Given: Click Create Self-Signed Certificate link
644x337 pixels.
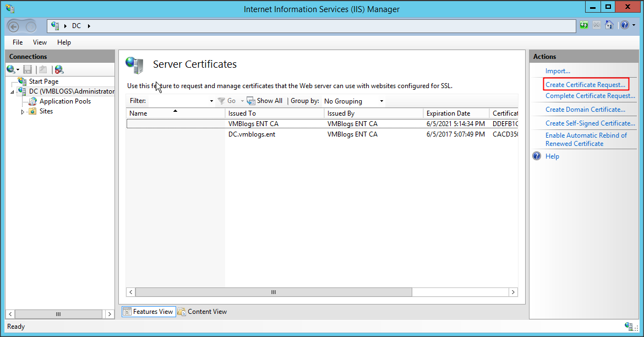Looking at the screenshot, I should pyautogui.click(x=590, y=123).
